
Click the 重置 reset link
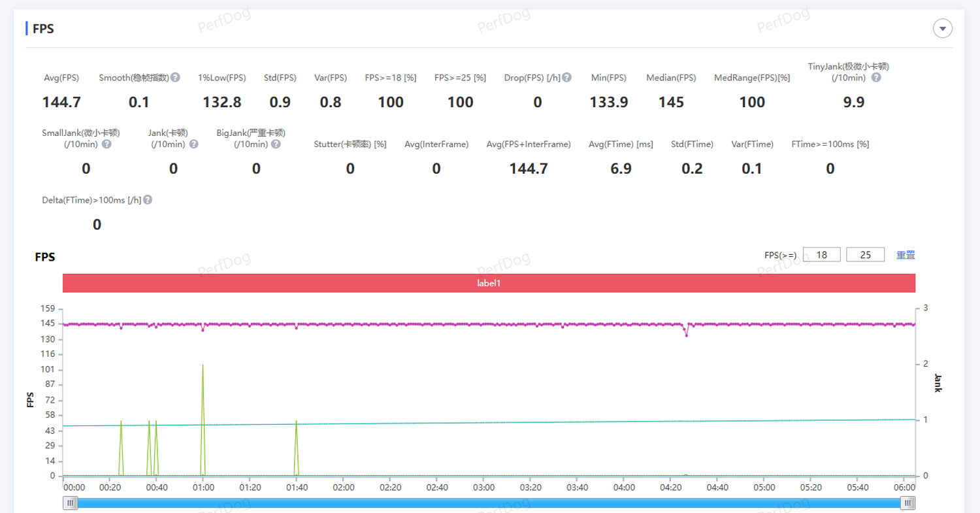coord(906,255)
